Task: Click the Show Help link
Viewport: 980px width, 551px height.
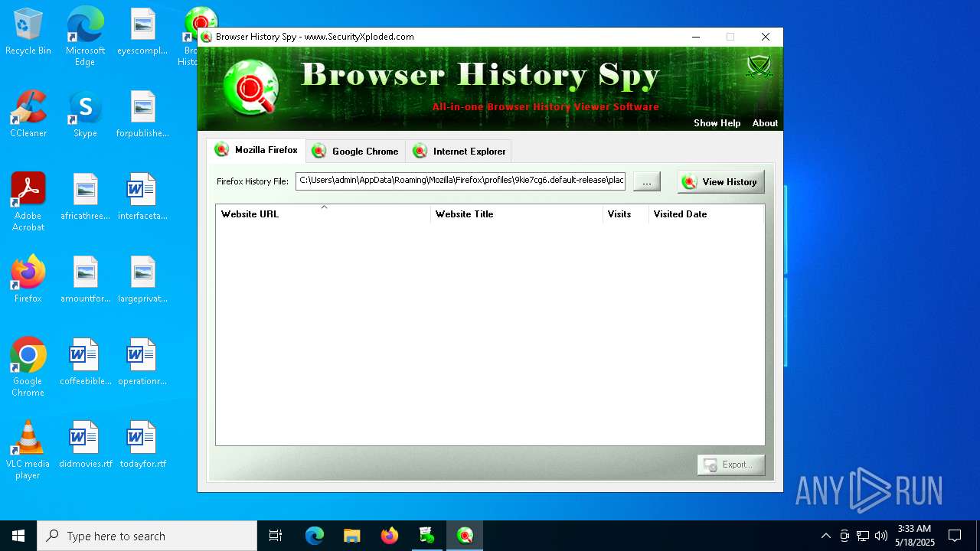Action: pyautogui.click(x=717, y=123)
